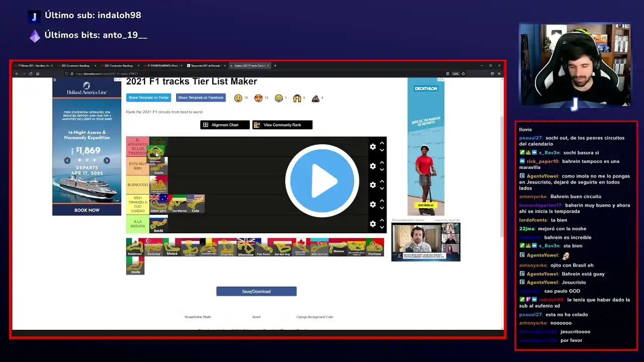Open the Alignment Chart view

(225, 125)
